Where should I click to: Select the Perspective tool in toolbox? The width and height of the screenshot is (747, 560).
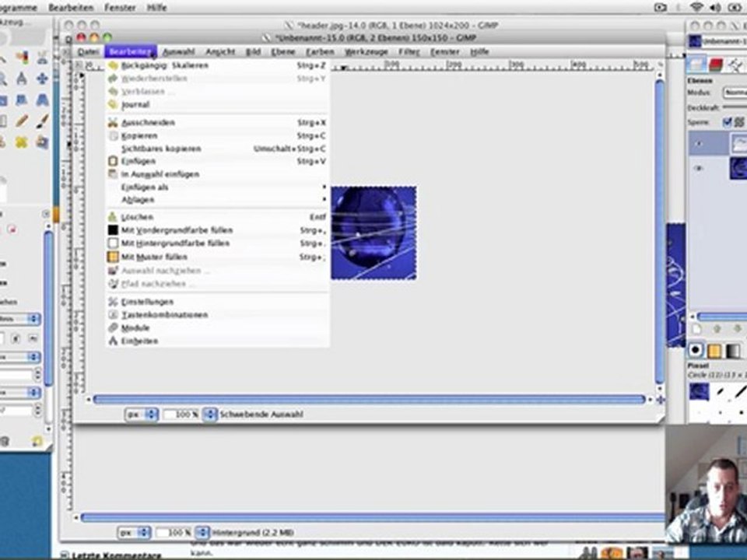[x=42, y=100]
